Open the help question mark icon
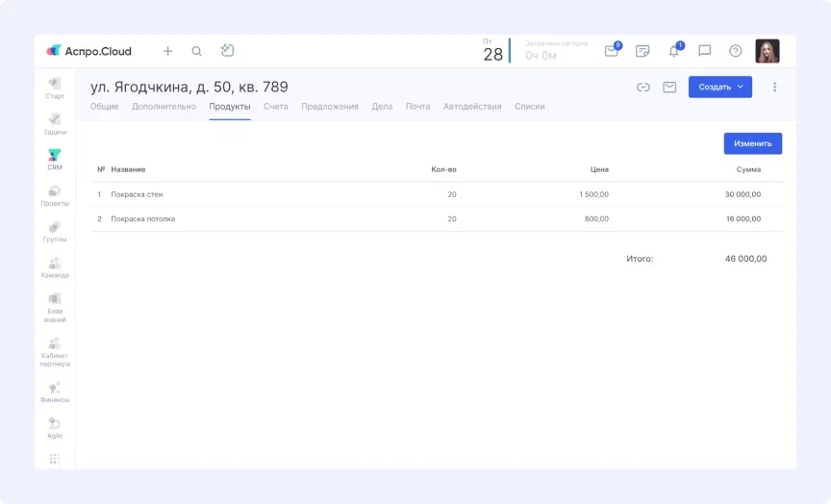Screen dimensions: 831x504 click(736, 51)
